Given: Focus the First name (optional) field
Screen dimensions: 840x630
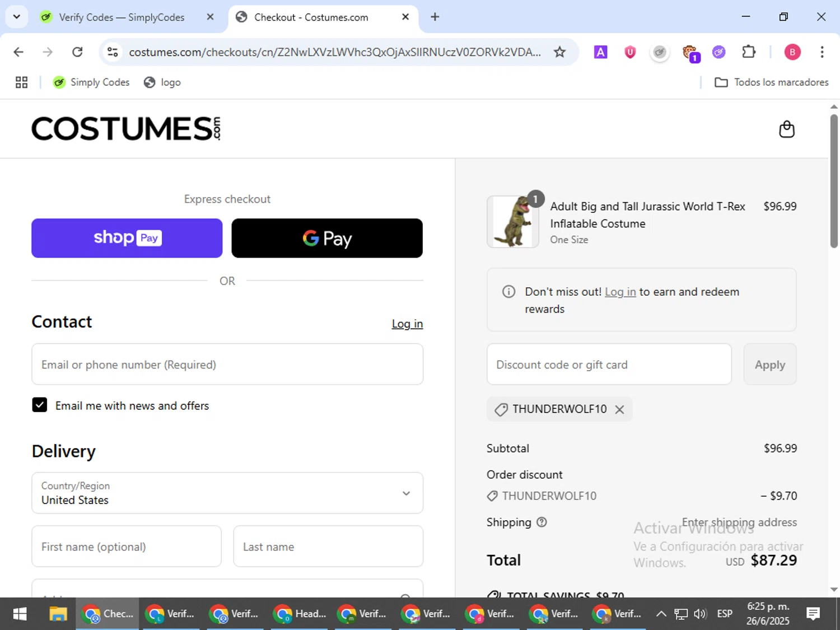Looking at the screenshot, I should 127,546.
